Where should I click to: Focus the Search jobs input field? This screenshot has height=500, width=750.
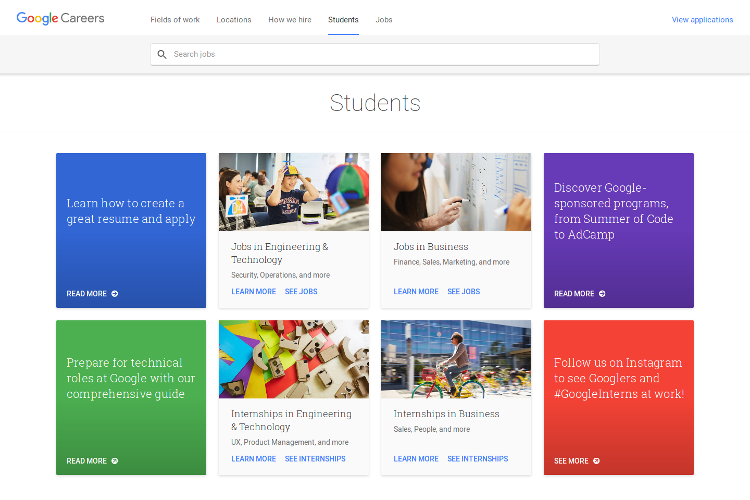(375, 55)
